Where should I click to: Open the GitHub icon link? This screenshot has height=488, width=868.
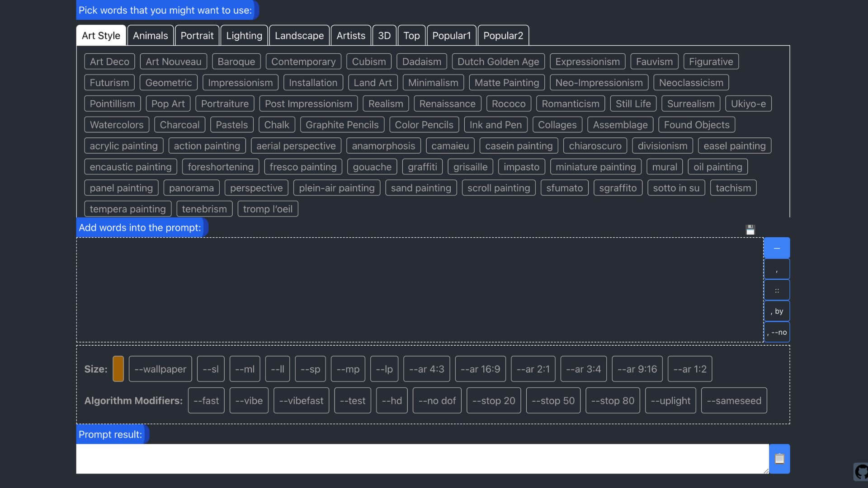pyautogui.click(x=861, y=472)
